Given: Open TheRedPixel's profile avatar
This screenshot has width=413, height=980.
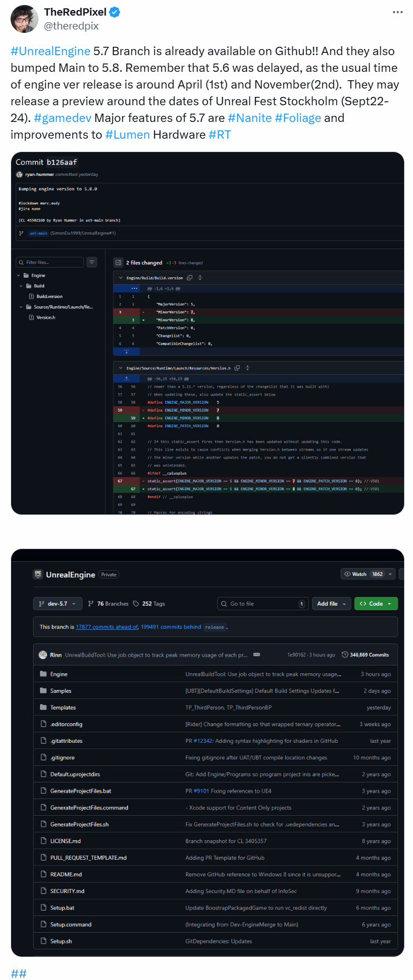Looking at the screenshot, I should pos(24,19).
